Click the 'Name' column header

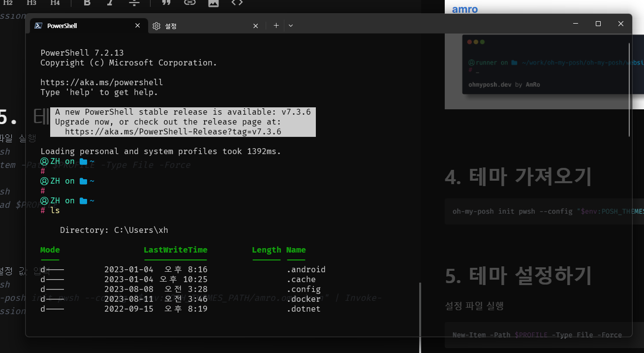pos(296,250)
